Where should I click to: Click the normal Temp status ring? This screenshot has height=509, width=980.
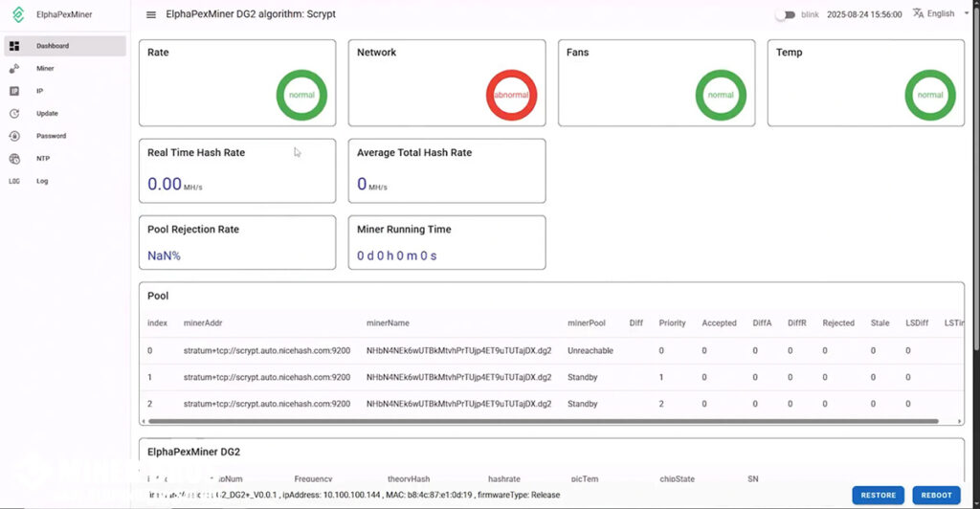(x=930, y=95)
